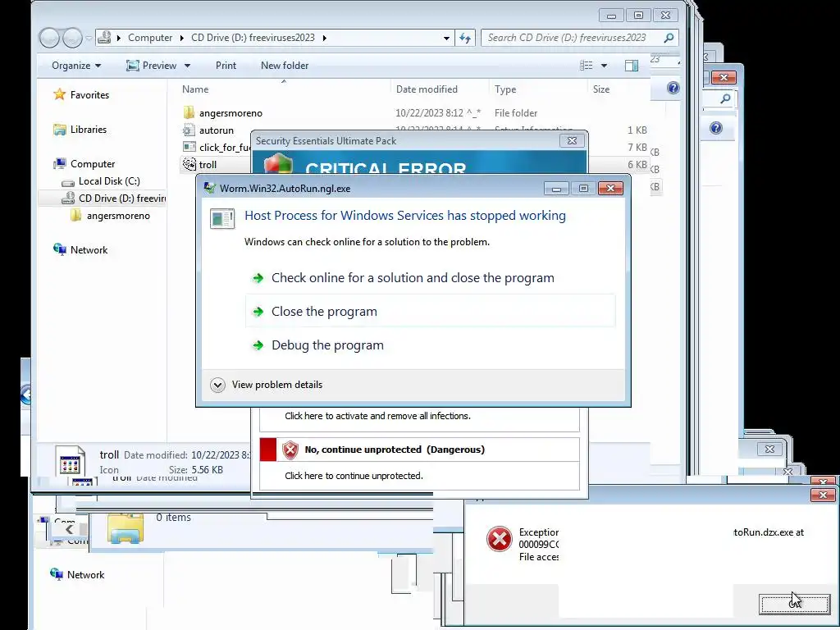This screenshot has height=630, width=840.
Task: Click New folder in Explorer toolbar
Action: pyautogui.click(x=285, y=66)
